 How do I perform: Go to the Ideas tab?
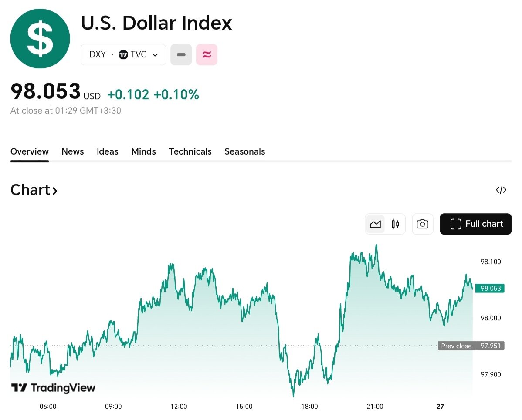pyautogui.click(x=108, y=151)
